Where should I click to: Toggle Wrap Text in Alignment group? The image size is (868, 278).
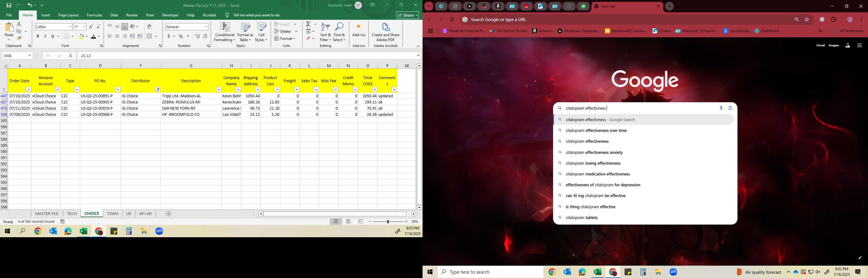pyautogui.click(x=149, y=27)
